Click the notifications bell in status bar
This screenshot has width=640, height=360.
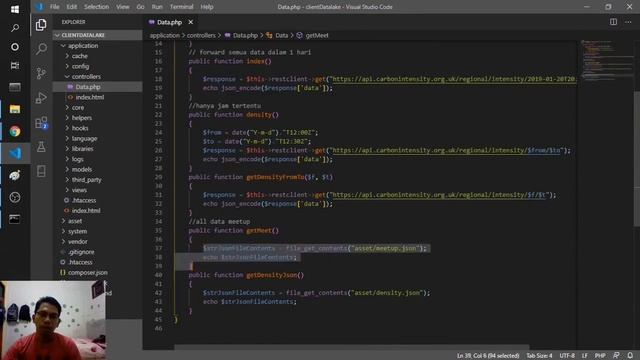tap(630, 356)
